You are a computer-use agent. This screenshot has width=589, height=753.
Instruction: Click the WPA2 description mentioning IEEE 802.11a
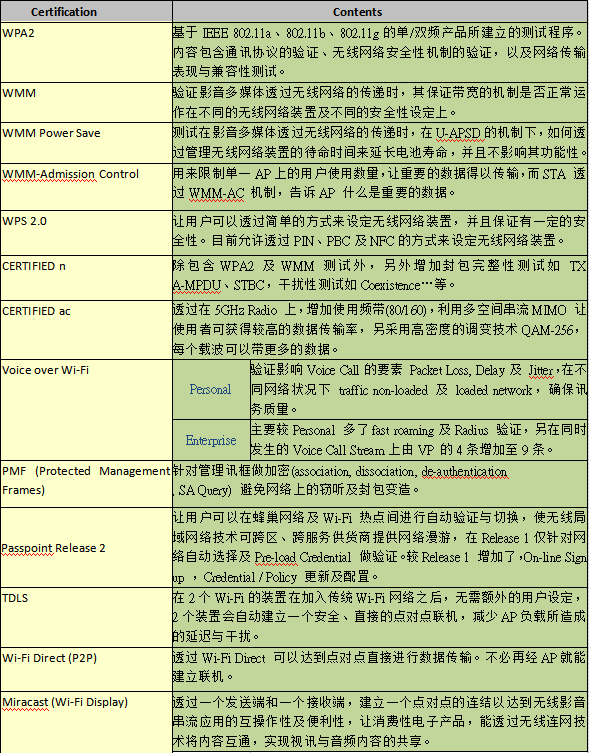[380, 52]
